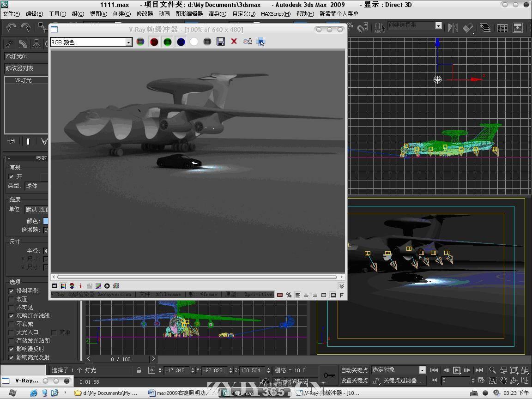This screenshot has width=532, height=399.
Task: Enable 不可见 invisible checkbox
Action: (x=11, y=308)
